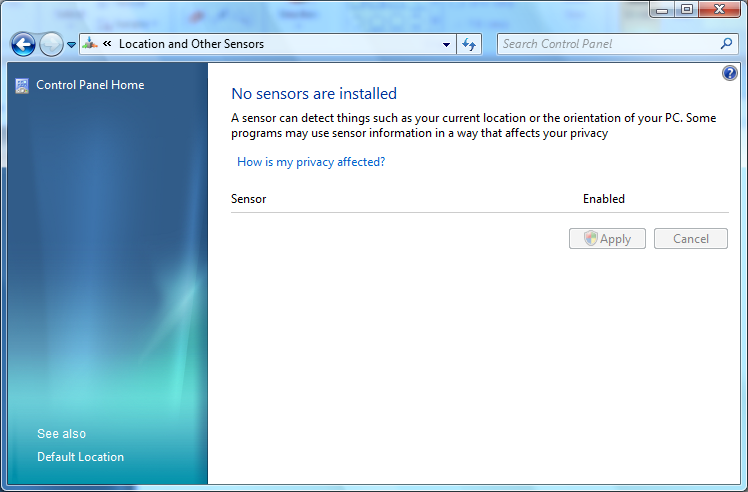748x492 pixels.
Task: Click the magnifying glass search icon
Action: (726, 44)
